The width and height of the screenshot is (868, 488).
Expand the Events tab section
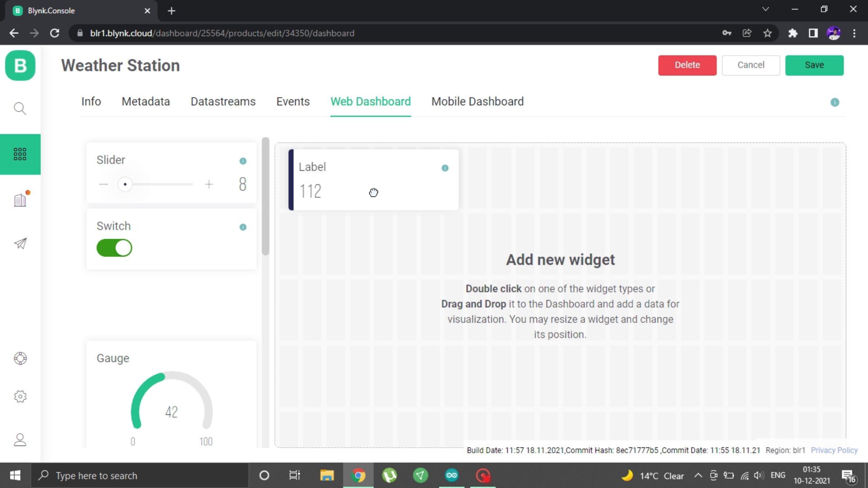coord(292,101)
